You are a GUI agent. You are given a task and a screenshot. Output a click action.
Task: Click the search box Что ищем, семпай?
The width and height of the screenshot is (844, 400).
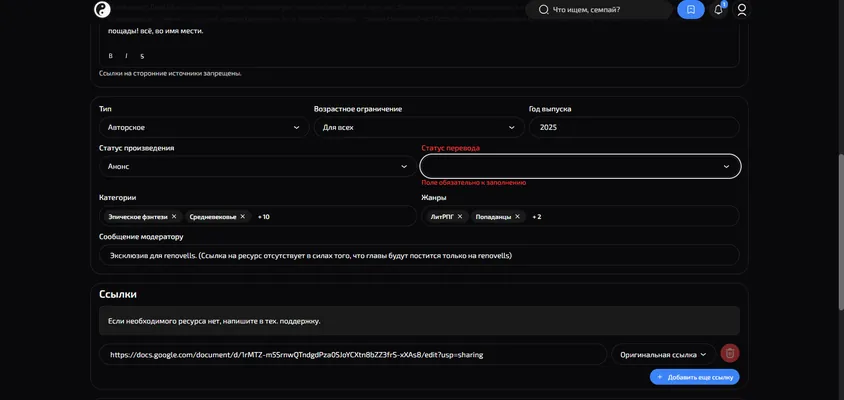click(599, 10)
